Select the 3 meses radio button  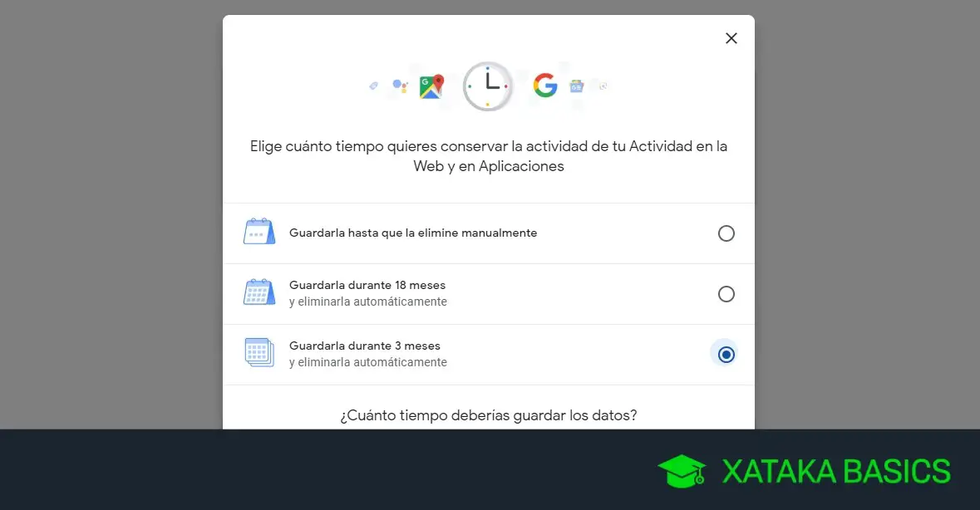(x=726, y=355)
